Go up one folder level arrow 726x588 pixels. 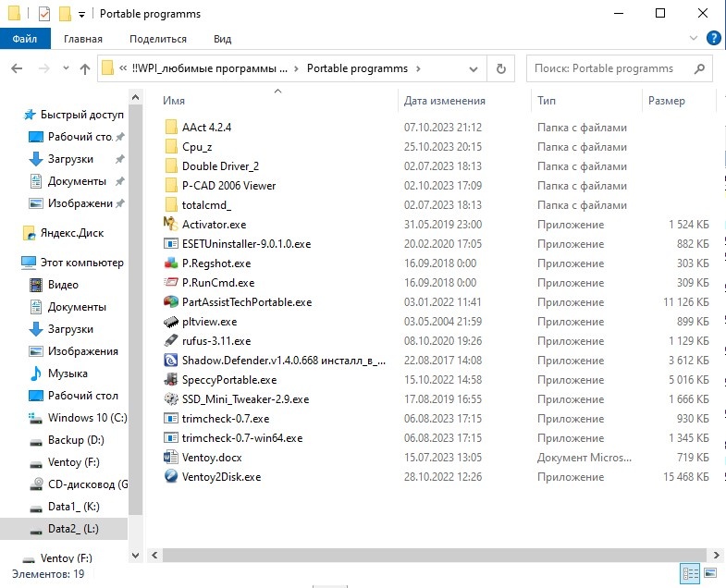[85, 69]
